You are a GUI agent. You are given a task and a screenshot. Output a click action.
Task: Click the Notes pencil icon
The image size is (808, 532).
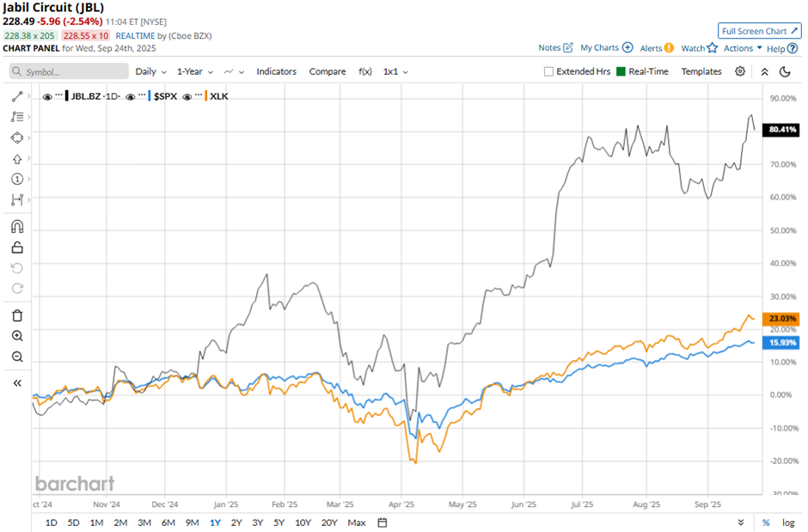(x=568, y=47)
